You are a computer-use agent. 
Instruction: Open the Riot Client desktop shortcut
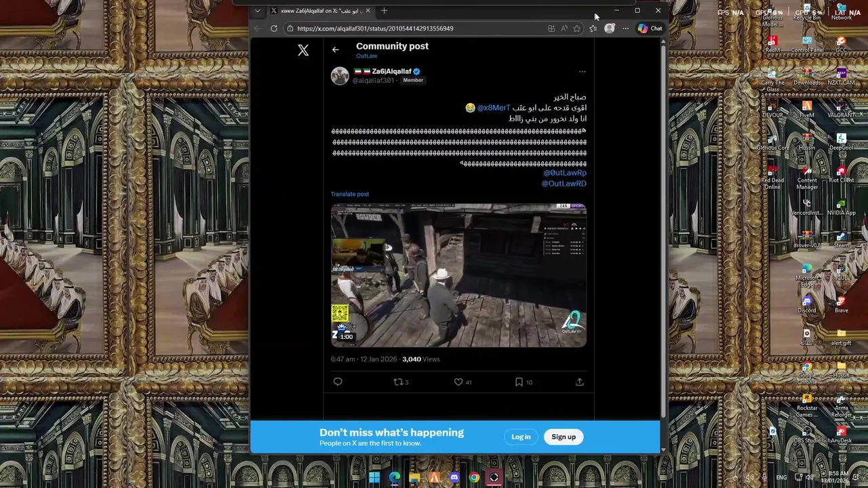[x=842, y=174]
